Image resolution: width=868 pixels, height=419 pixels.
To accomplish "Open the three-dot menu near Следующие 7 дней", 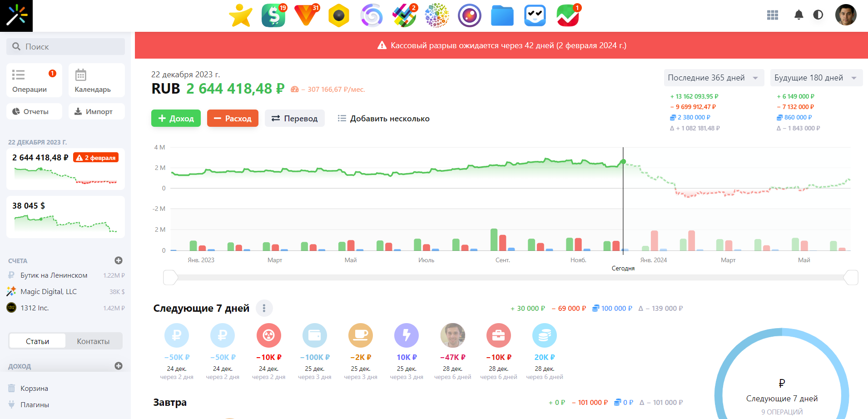I will tap(264, 308).
